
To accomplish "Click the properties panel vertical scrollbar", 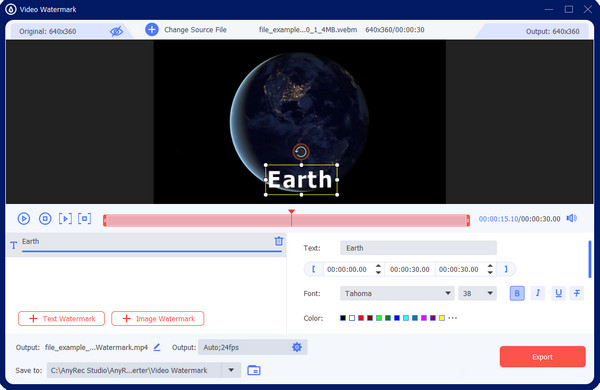I will pos(590,259).
